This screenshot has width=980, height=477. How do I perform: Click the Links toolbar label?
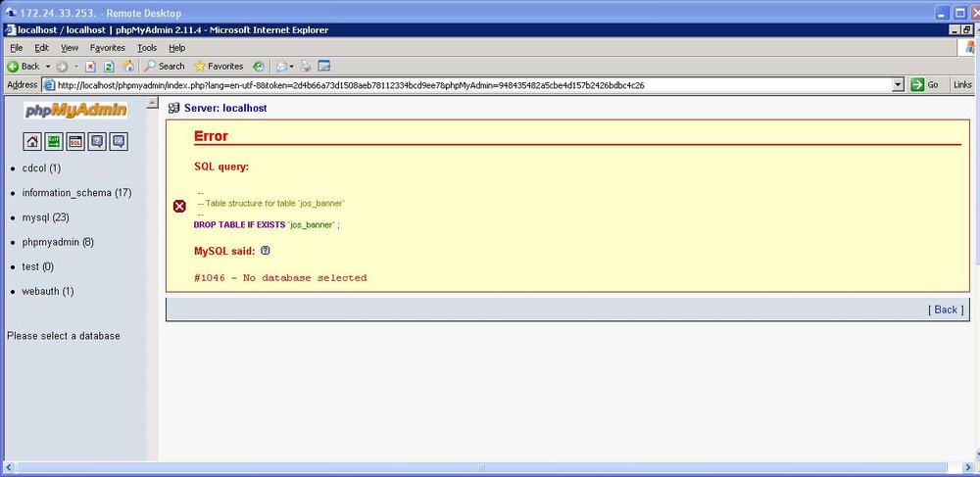[962, 85]
